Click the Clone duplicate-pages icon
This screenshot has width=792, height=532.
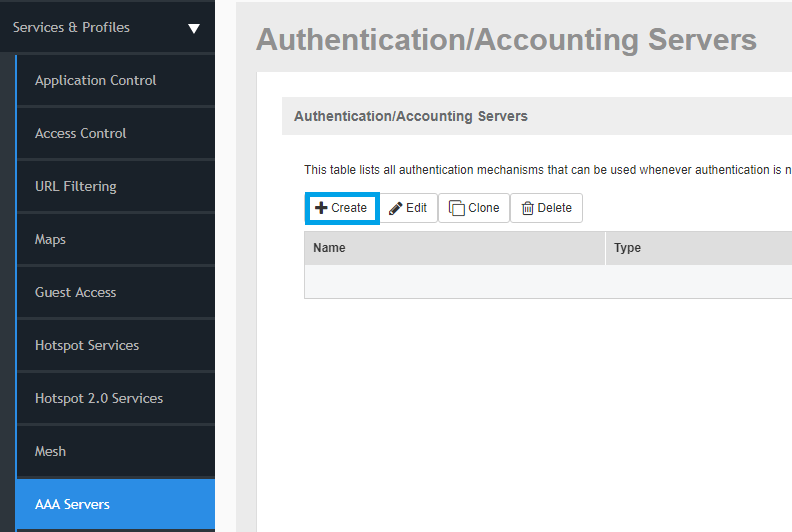[456, 208]
